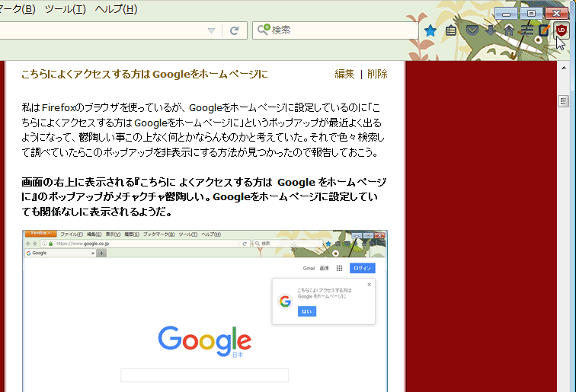Click the scrollbar up arrow
This screenshot has height=392, width=576.
coord(564,68)
